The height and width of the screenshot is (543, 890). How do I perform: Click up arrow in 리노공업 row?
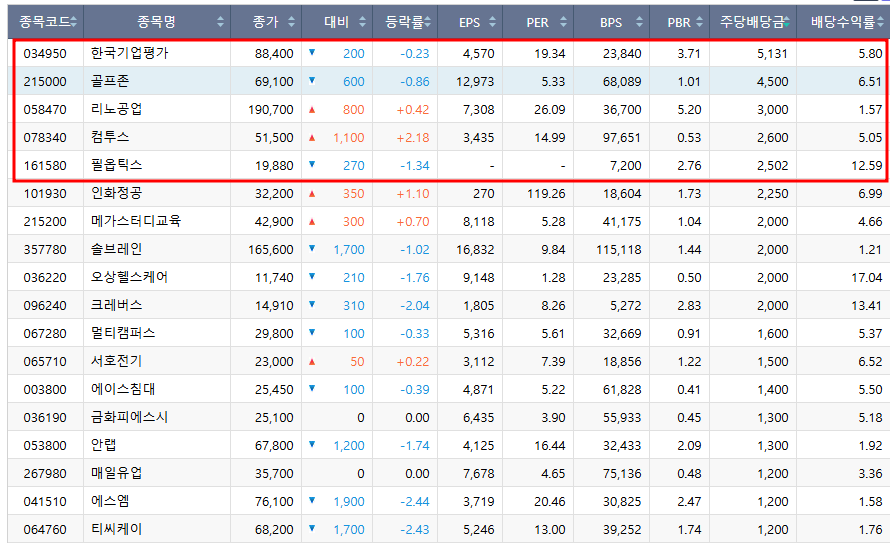(312, 110)
